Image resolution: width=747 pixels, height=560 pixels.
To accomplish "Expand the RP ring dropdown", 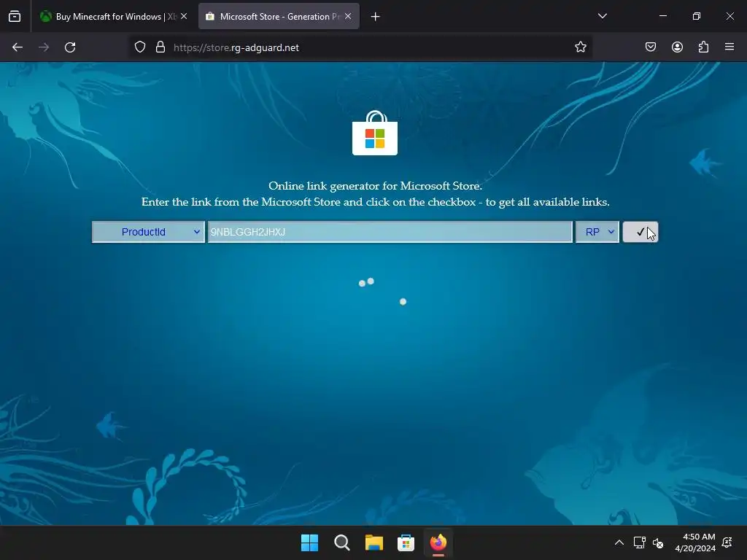I will pos(597,232).
